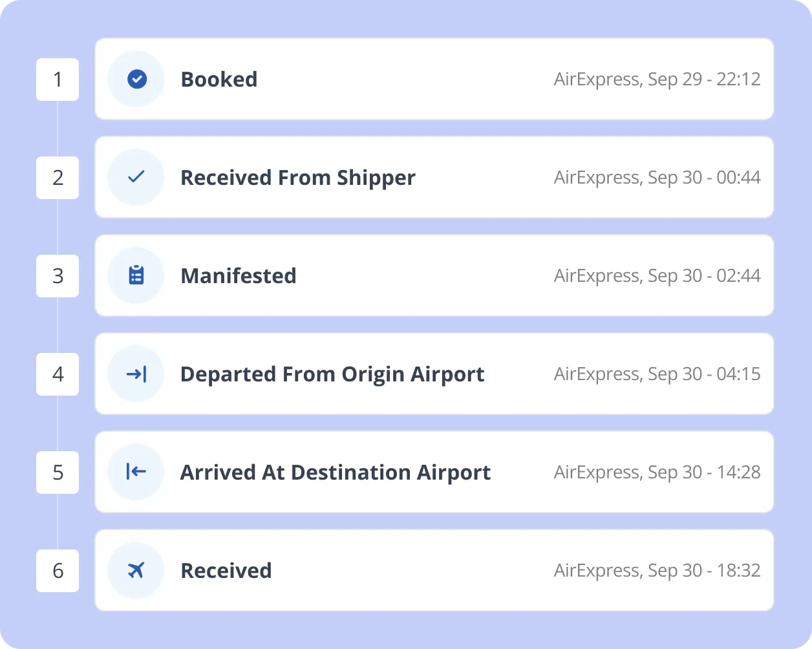Click Arrived At Destination Airport text
Screen dimensions: 812x649
(336, 473)
